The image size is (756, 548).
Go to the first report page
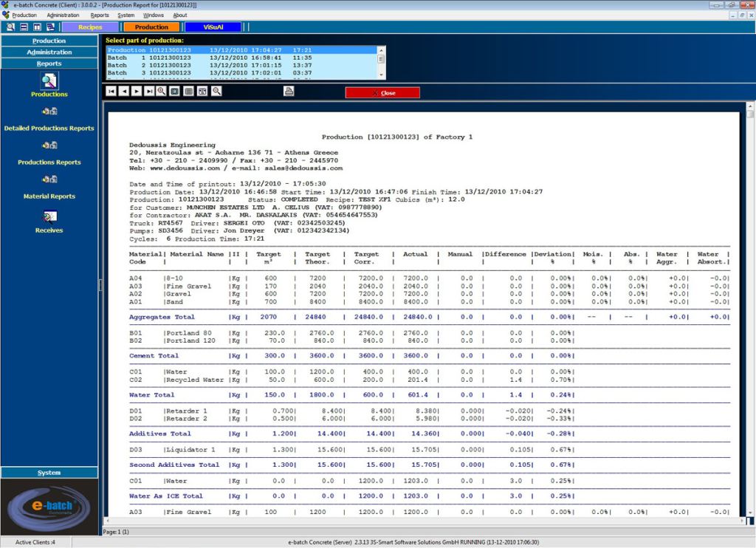click(x=111, y=91)
